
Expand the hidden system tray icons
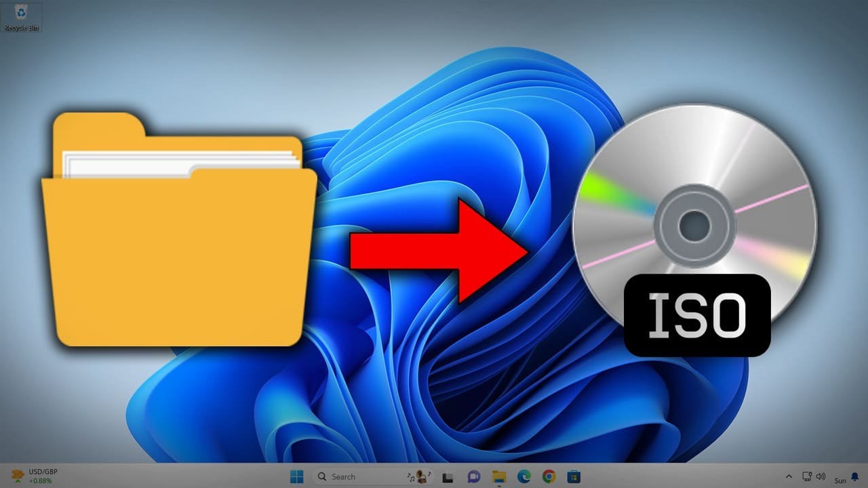point(789,476)
